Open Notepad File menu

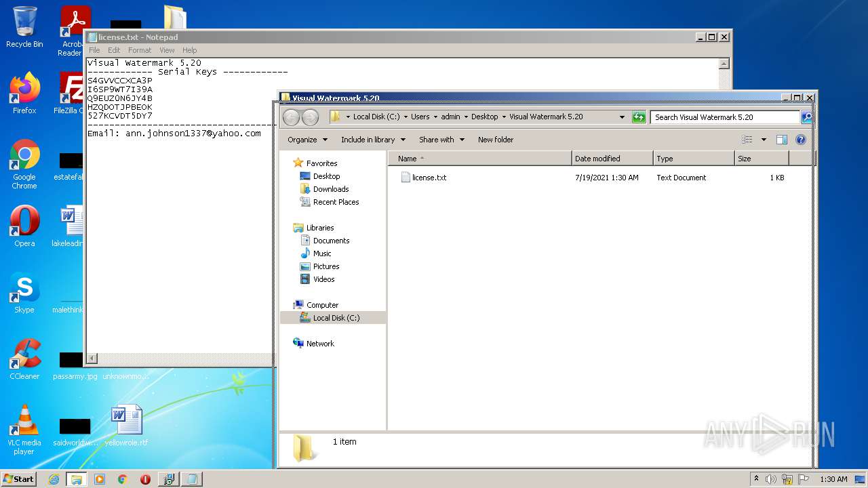(x=94, y=50)
